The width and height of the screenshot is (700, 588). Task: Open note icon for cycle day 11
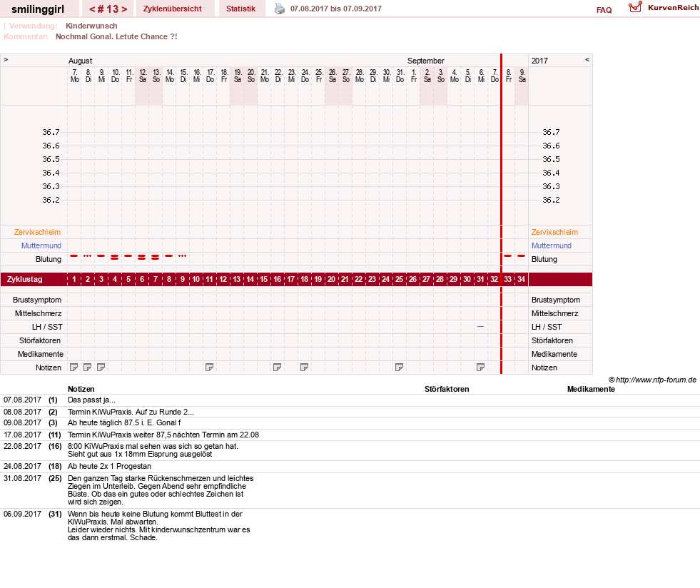209,367
